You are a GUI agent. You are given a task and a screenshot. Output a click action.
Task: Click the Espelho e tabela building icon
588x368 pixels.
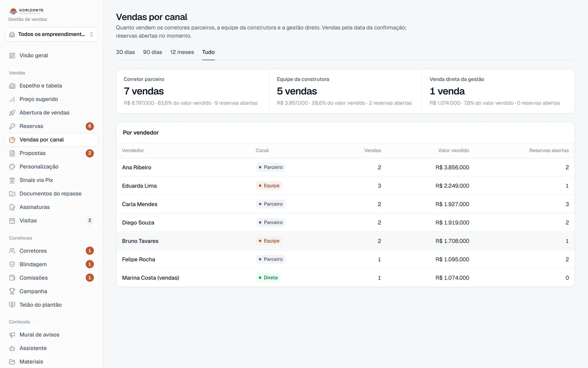tap(12, 86)
